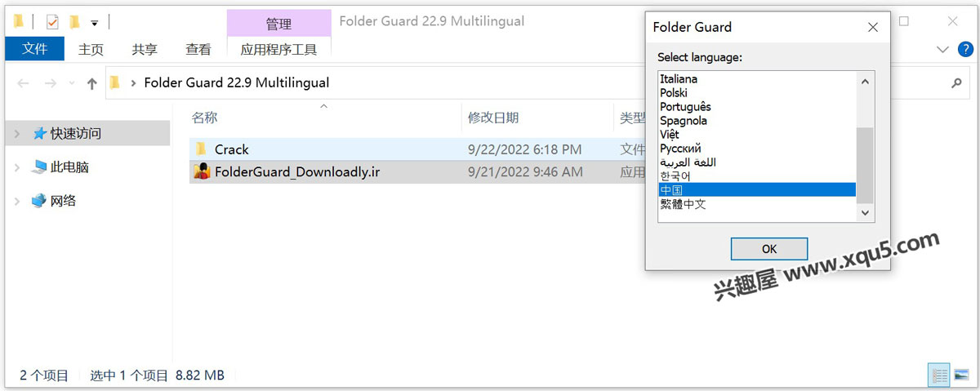Screen dimensions: 980x391
Task: Select the FolderGuard_Downloadly.ir file
Action: tap(417, 171)
